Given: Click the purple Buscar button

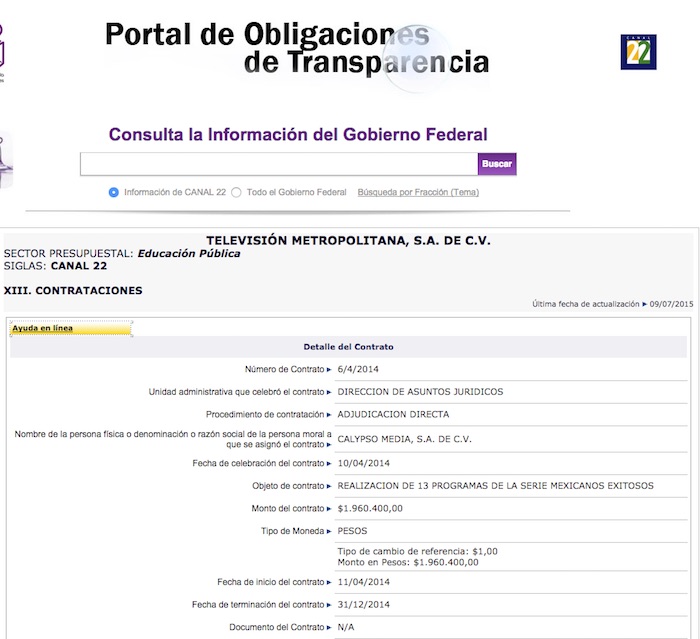Looking at the screenshot, I should [x=497, y=164].
